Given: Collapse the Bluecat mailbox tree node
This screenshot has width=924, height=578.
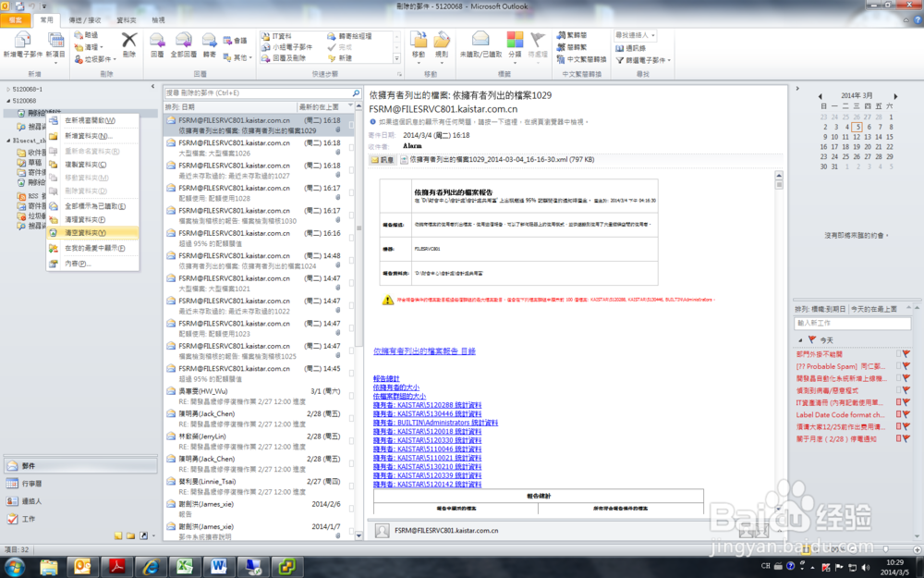Looking at the screenshot, I should [x=8, y=141].
